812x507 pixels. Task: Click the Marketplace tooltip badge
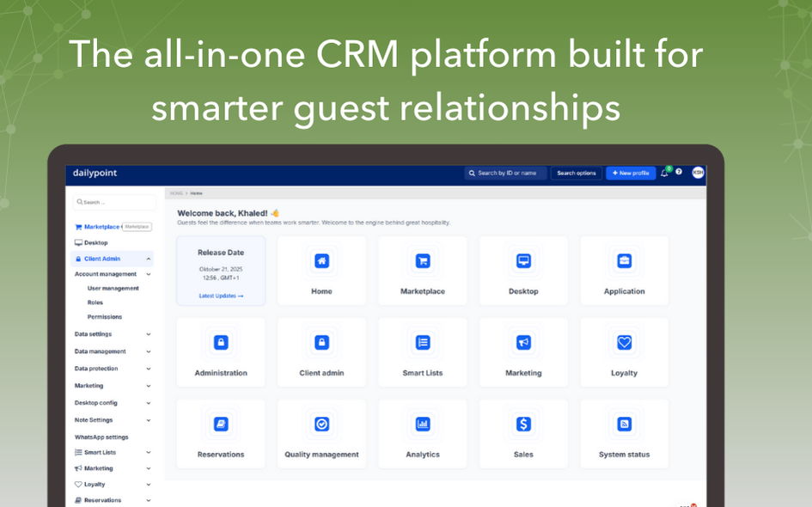click(x=137, y=227)
